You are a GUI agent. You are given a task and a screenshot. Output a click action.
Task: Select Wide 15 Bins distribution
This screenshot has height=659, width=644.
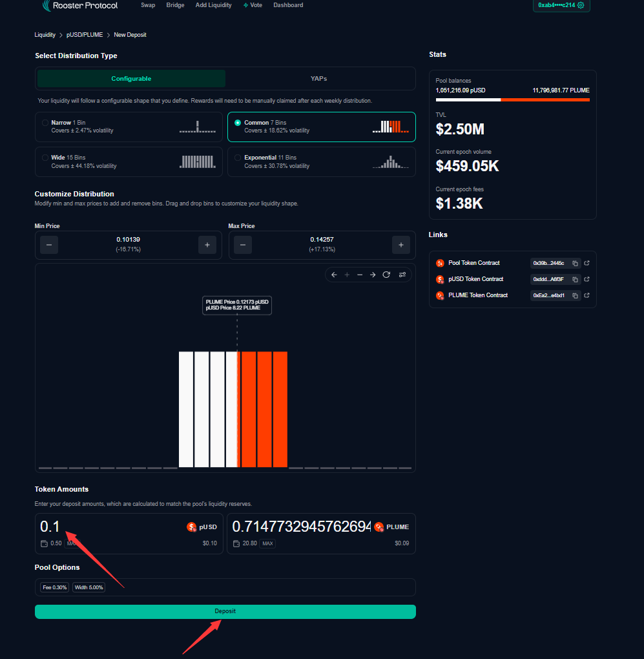coord(129,162)
